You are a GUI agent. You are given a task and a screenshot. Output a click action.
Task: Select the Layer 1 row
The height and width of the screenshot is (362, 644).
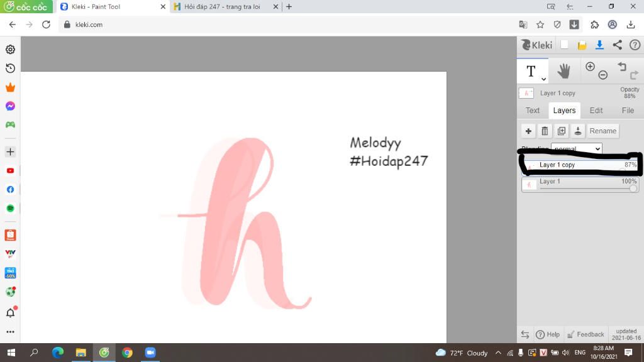pyautogui.click(x=580, y=185)
